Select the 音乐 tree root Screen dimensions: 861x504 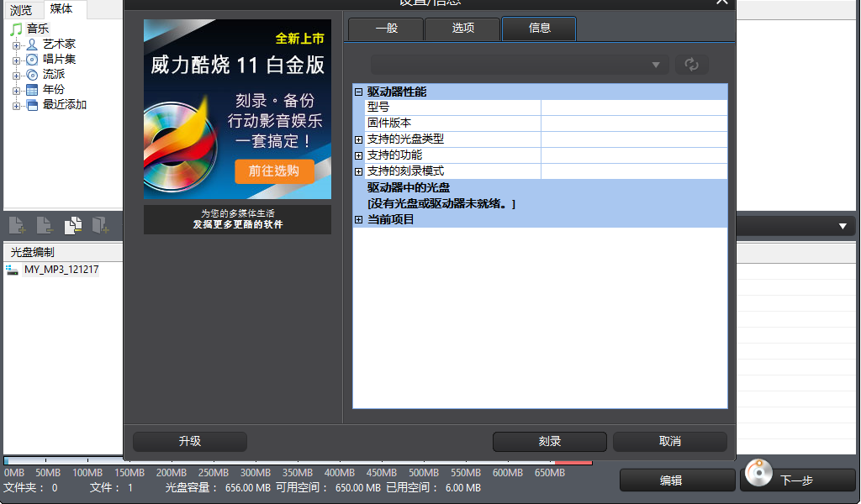coord(37,29)
